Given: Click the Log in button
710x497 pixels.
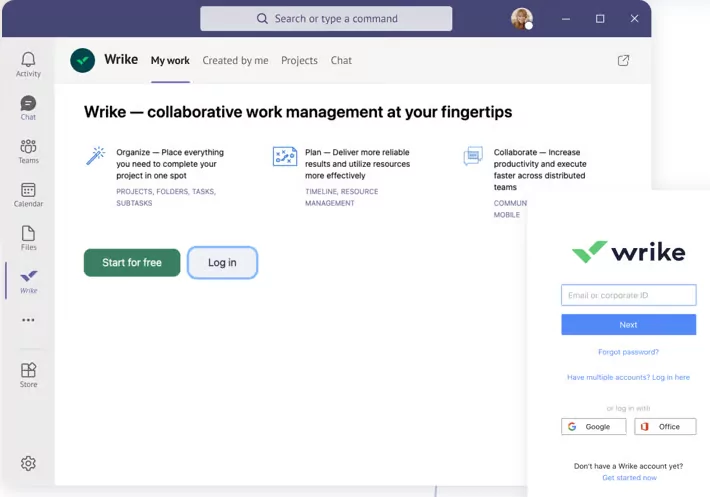Looking at the screenshot, I should [x=222, y=263].
